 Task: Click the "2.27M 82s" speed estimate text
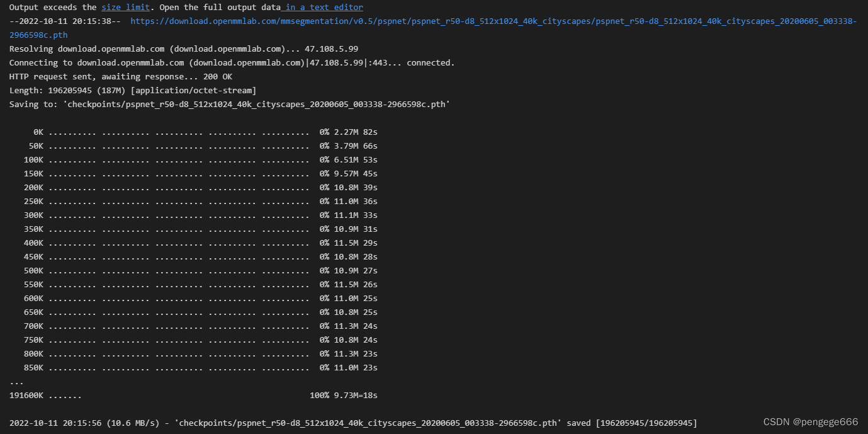(357, 132)
